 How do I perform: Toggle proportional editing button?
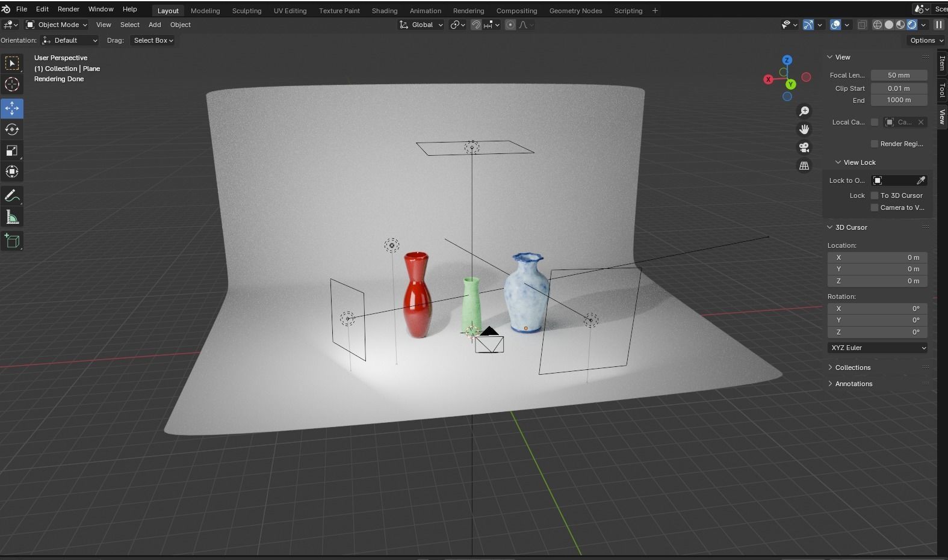[510, 25]
